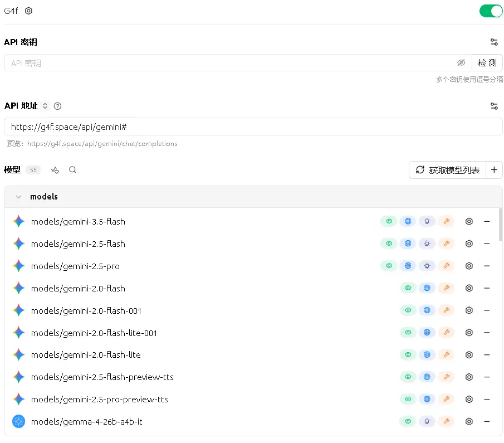Open settings for gemma-4-26b-a4b-it
The image size is (504, 443).
click(x=469, y=421)
